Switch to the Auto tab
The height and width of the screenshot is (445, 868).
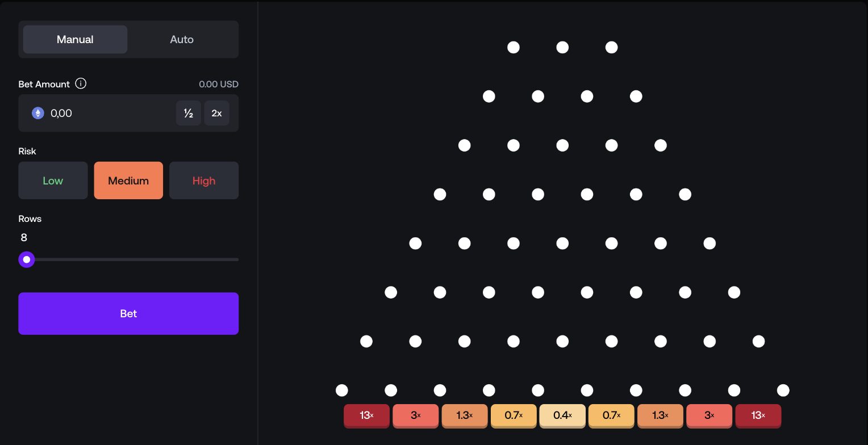tap(182, 39)
